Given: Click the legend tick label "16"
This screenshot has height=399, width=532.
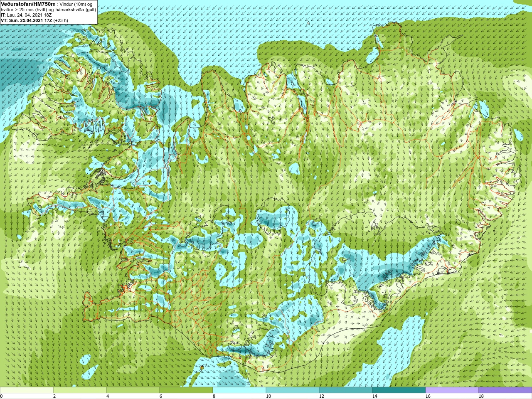Looking at the screenshot, I should [x=428, y=396].
